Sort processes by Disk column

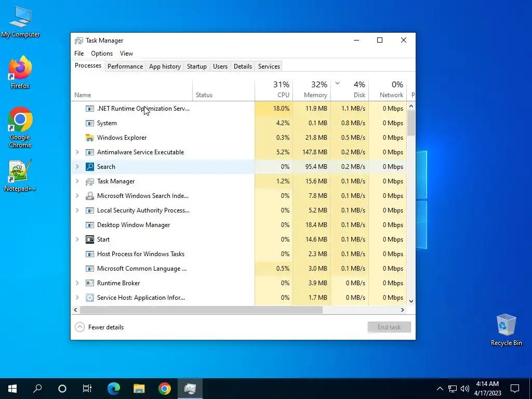pyautogui.click(x=350, y=89)
